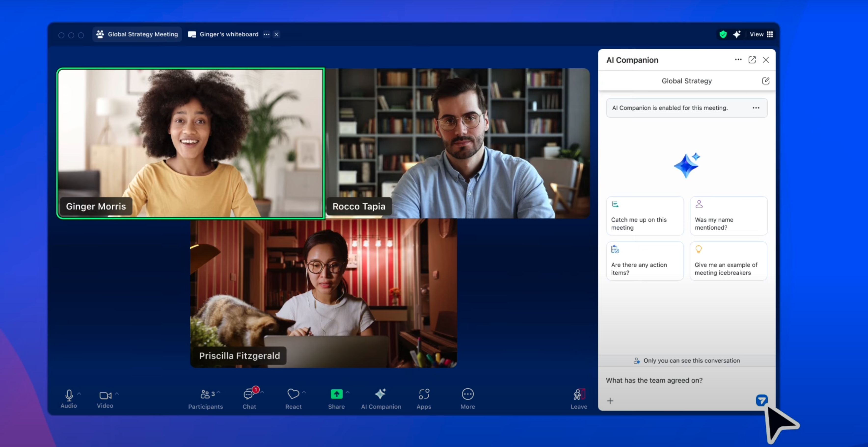The image size is (868, 447).
Task: Click the green encryption shield icon
Action: click(x=723, y=34)
